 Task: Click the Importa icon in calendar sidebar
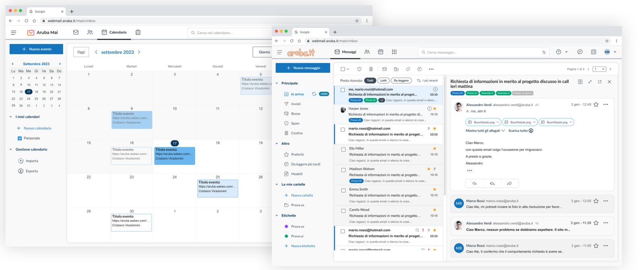click(x=21, y=161)
